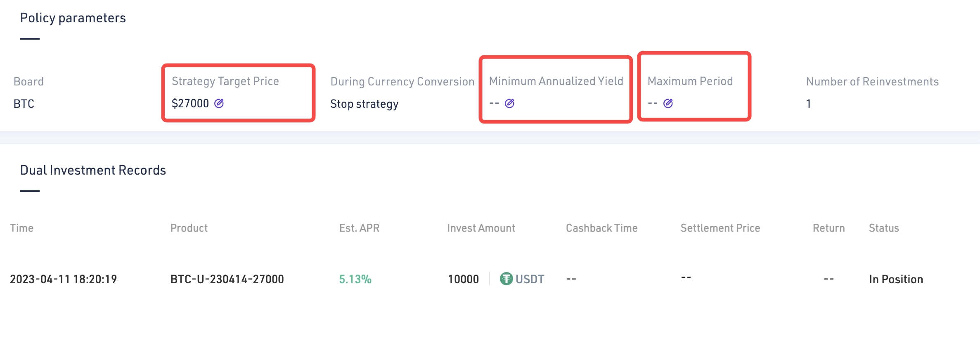
Task: Click the Policy parameters section heading
Action: 73,18
